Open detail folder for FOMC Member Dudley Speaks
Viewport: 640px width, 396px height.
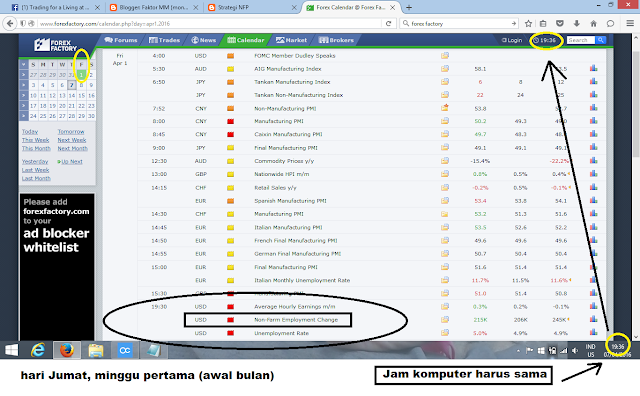445,56
